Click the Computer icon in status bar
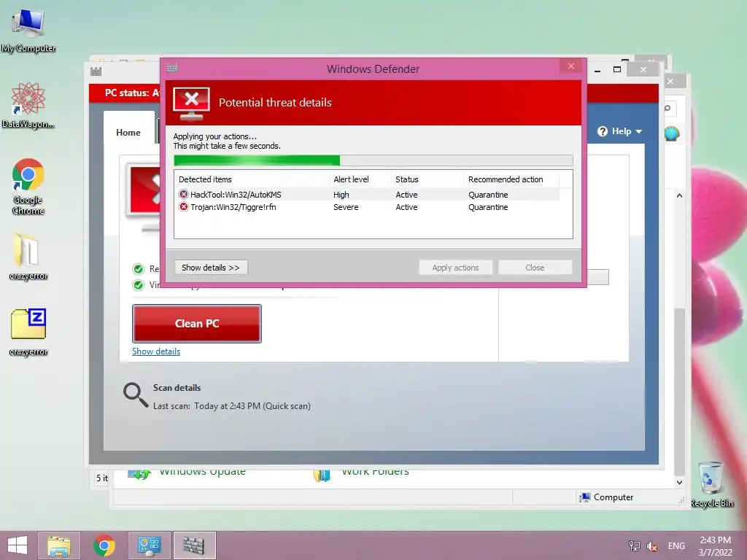This screenshot has width=747, height=560. click(x=584, y=497)
